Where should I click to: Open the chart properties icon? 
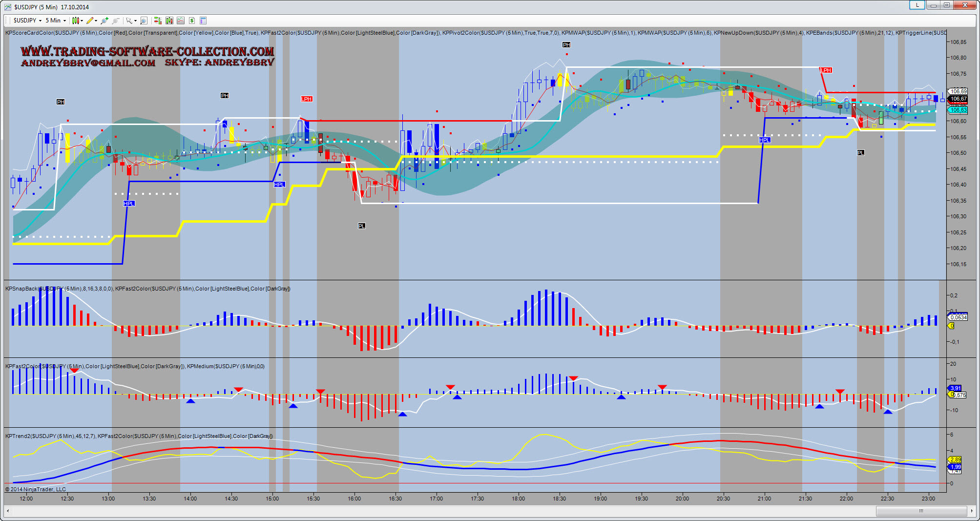(x=203, y=21)
